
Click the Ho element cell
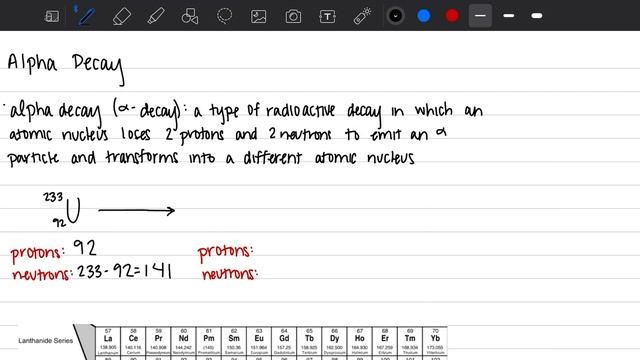tap(360, 341)
